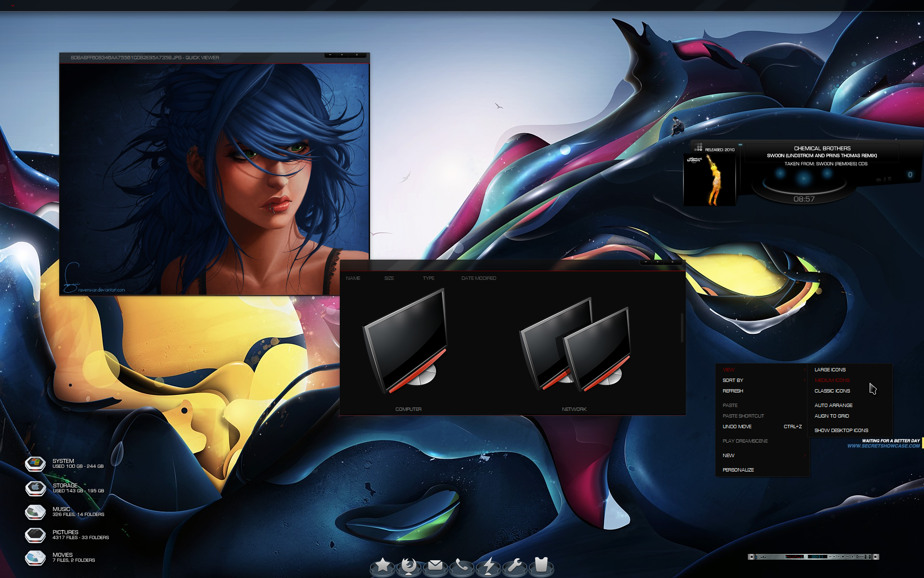Click the eject button on mini player
The height and width of the screenshot is (578, 924).
852,557
